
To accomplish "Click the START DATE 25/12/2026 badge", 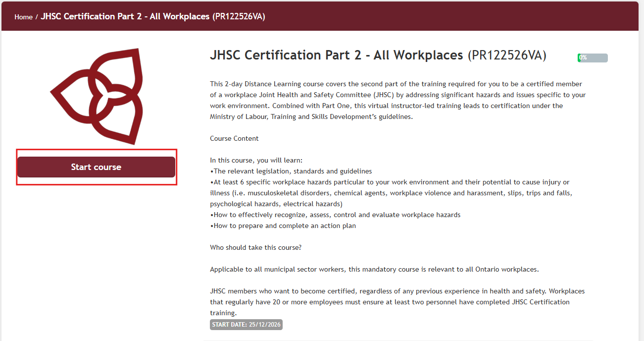I will tap(246, 325).
